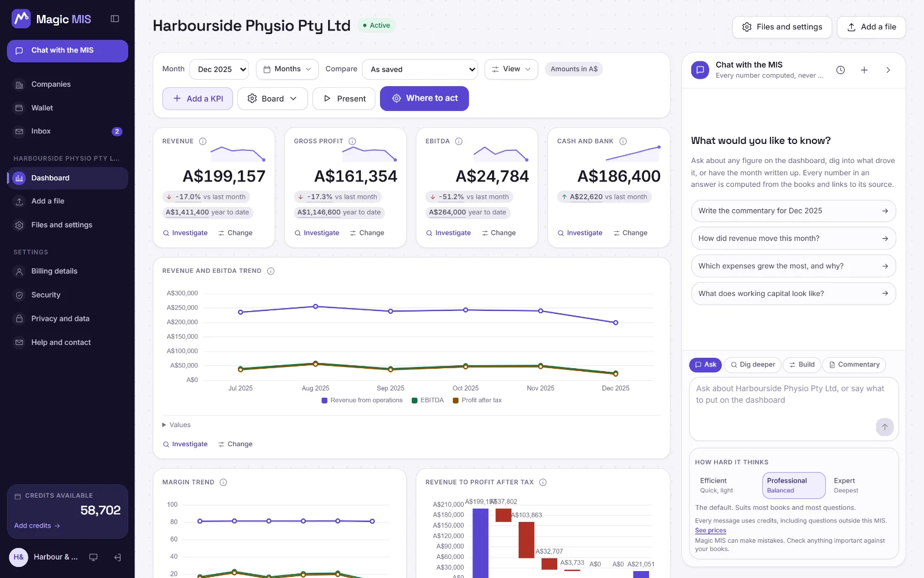Open the Months period dropdown
Screen dimensions: 924x578
287,69
